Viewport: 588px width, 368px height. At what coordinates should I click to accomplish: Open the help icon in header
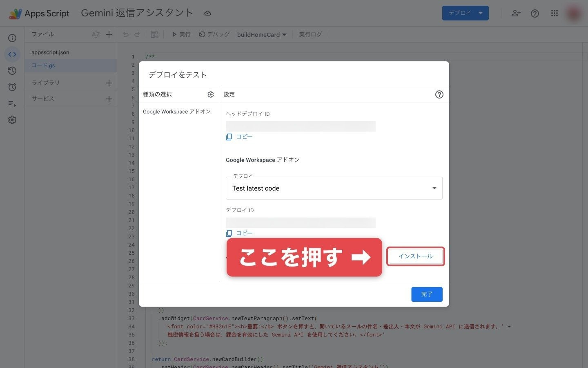535,13
